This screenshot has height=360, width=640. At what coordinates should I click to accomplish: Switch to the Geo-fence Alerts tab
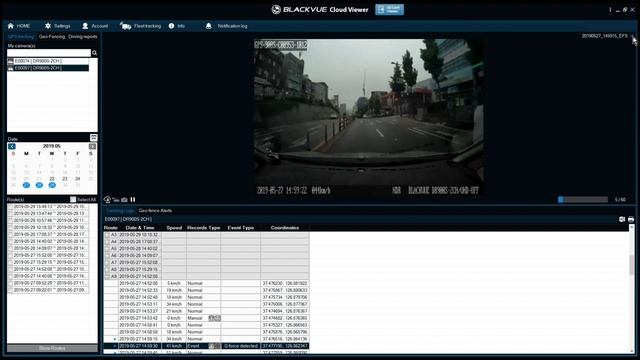pyautogui.click(x=155, y=211)
